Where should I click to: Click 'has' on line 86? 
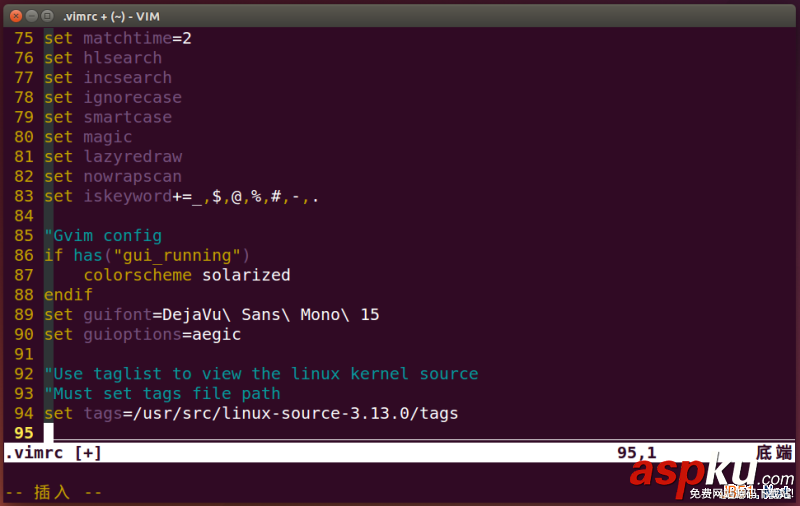coord(88,256)
